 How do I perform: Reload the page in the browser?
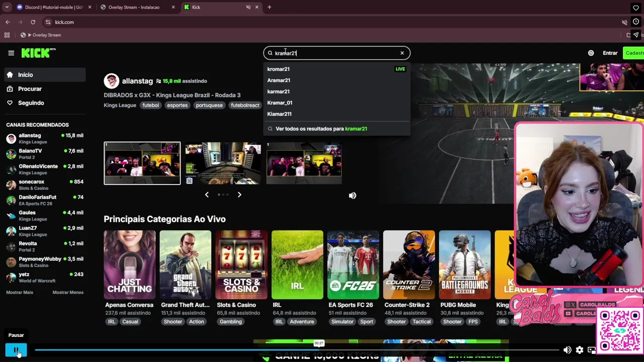coord(33,22)
